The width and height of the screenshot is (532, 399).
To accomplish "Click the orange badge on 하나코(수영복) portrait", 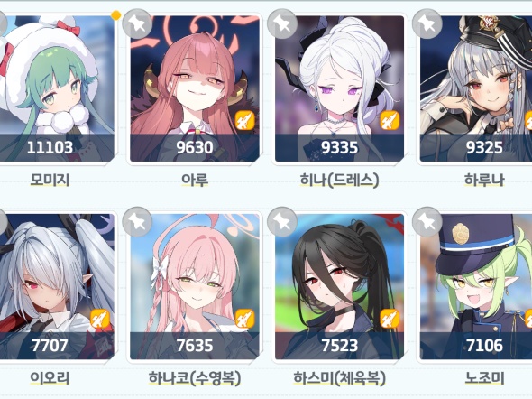I will click(x=245, y=319).
